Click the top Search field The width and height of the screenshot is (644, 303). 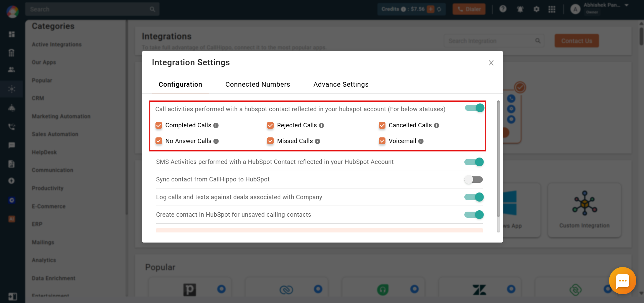click(x=92, y=9)
